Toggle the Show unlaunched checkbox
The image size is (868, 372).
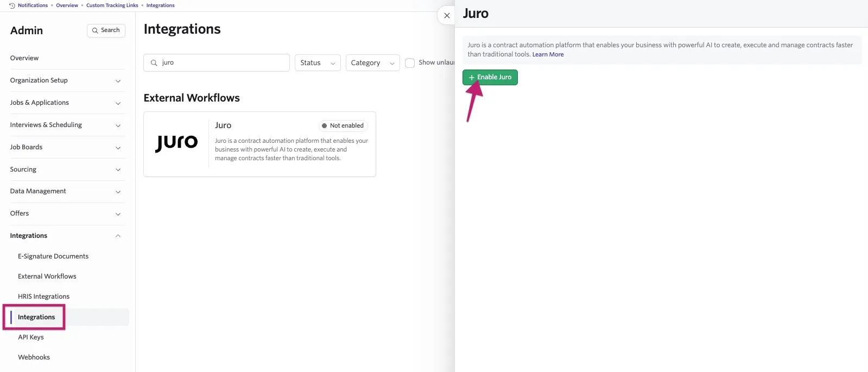[x=410, y=63]
